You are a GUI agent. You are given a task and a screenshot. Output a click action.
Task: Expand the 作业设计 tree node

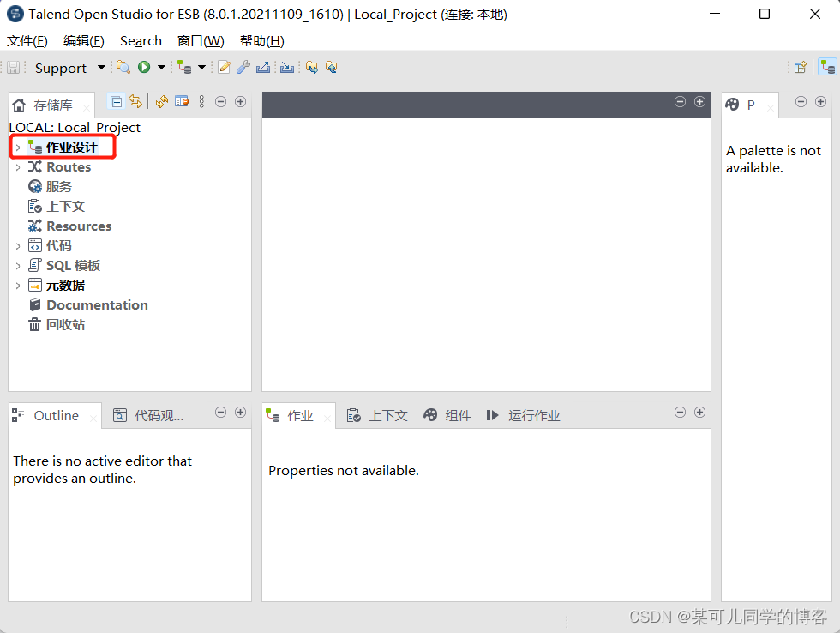point(18,148)
